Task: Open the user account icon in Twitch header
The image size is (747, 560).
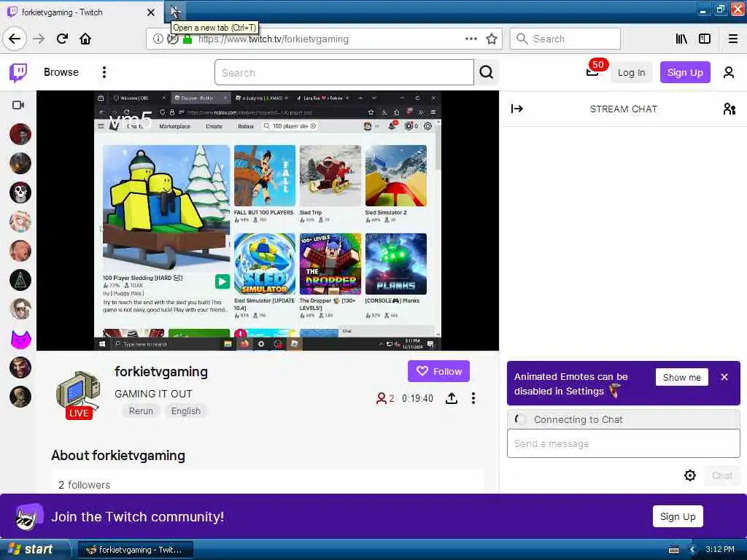Action: coord(729,72)
